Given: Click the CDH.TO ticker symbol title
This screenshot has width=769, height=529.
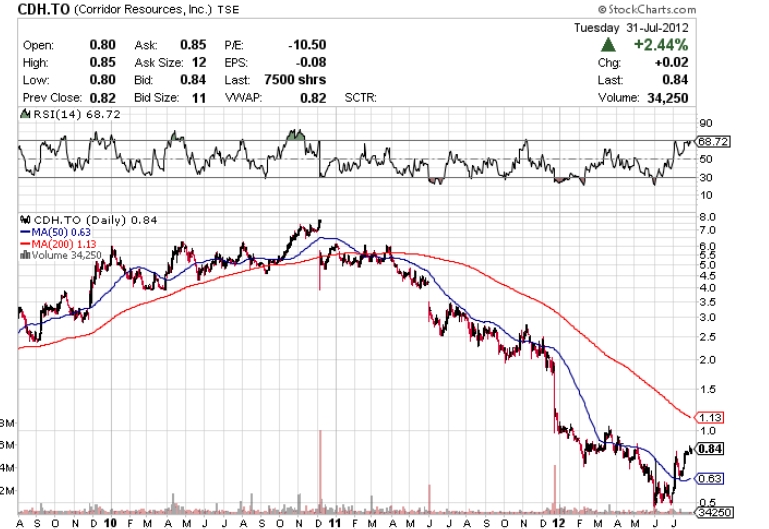Looking at the screenshot, I should point(44,9).
